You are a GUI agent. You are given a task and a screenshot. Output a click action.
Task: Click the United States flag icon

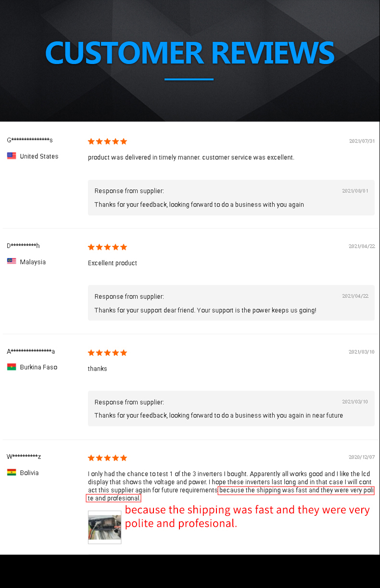(12, 156)
